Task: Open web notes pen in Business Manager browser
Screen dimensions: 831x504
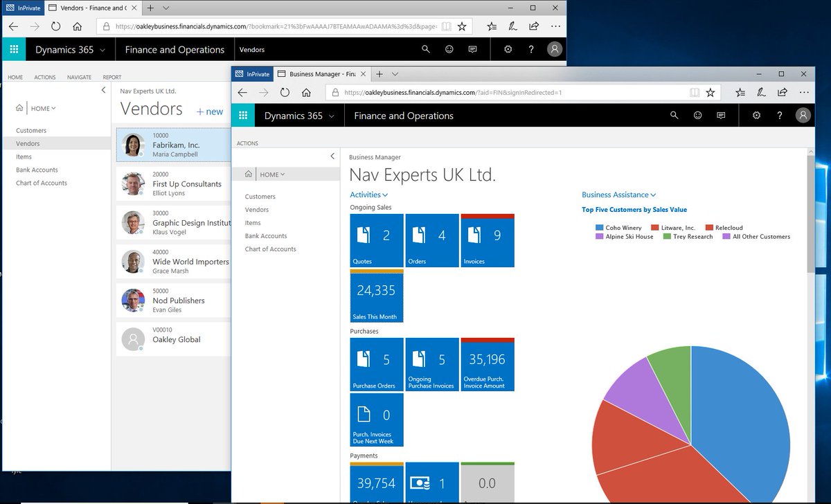Action: click(x=762, y=92)
